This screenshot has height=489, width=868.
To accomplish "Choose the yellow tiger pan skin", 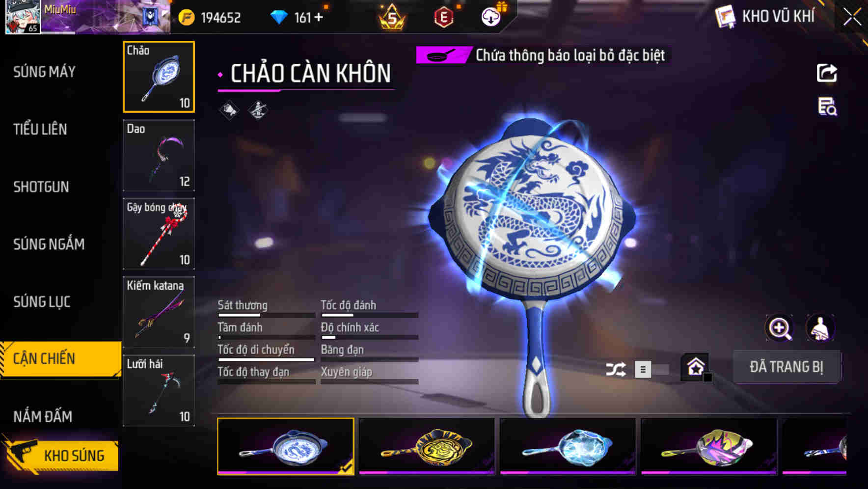I will click(x=427, y=446).
